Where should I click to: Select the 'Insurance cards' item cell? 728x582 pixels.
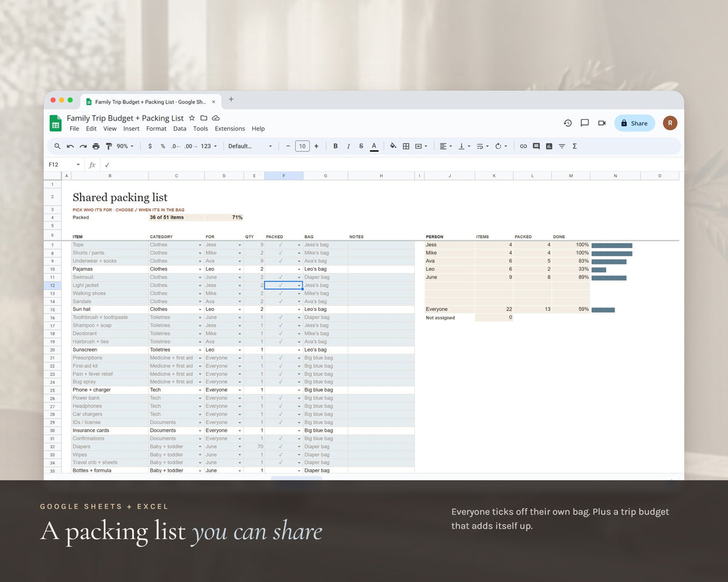pyautogui.click(x=110, y=430)
